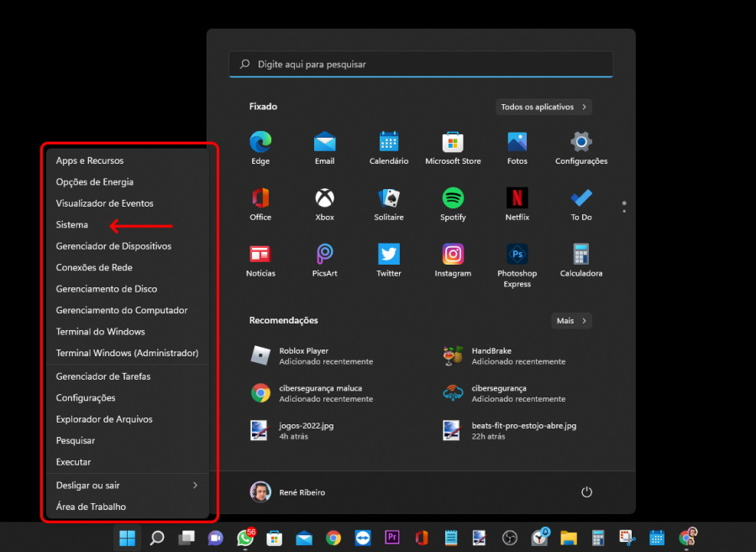
Task: Launch the Office app
Action: tap(260, 204)
